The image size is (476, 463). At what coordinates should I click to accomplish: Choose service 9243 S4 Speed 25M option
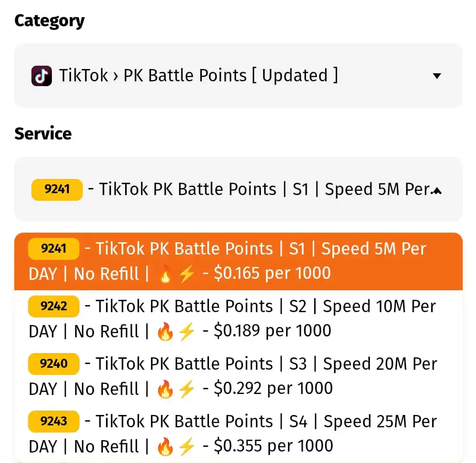238,434
